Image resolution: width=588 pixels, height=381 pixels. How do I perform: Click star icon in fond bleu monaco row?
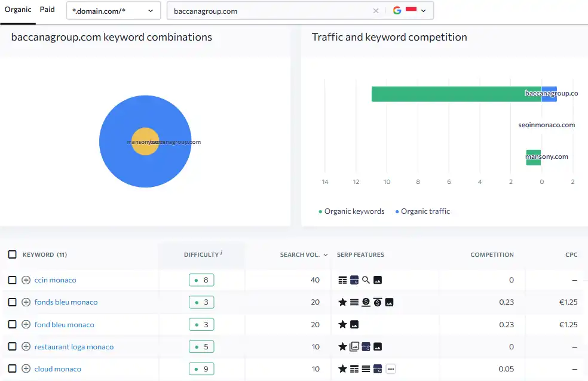pos(342,324)
